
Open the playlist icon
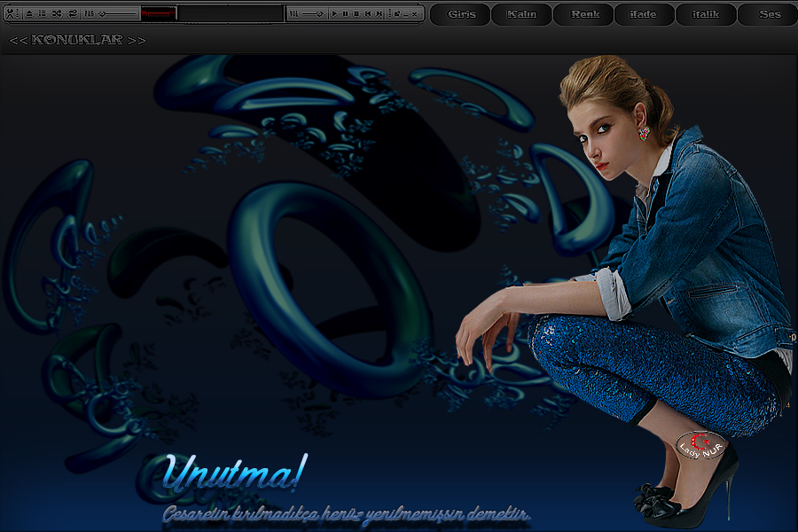click(42, 13)
